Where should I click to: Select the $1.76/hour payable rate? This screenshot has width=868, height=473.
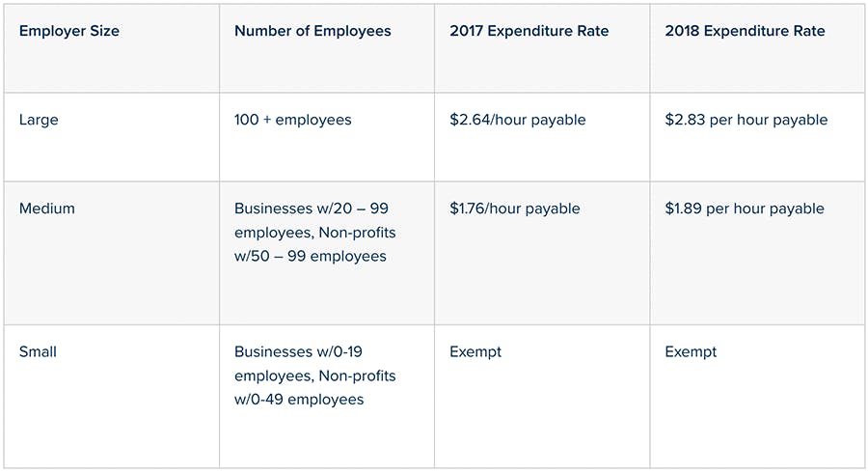click(x=515, y=209)
